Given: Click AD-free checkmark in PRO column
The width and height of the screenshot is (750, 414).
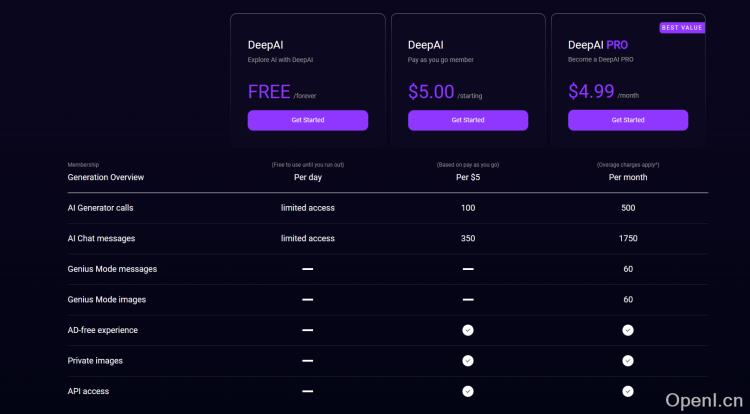Looking at the screenshot, I should tap(628, 330).
